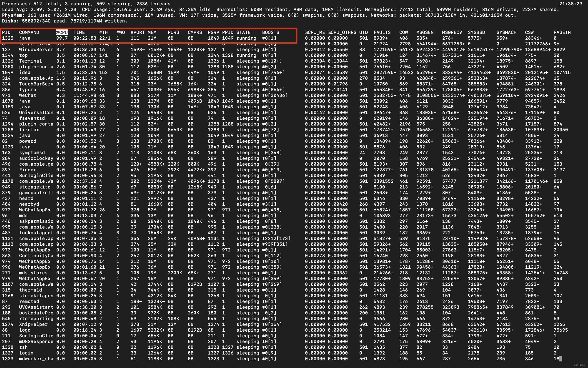Click the CMPRS column header

(x=195, y=32)
